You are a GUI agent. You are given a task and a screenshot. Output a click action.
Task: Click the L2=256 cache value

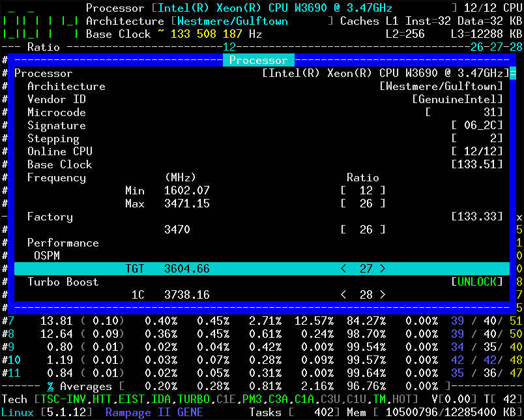point(405,34)
